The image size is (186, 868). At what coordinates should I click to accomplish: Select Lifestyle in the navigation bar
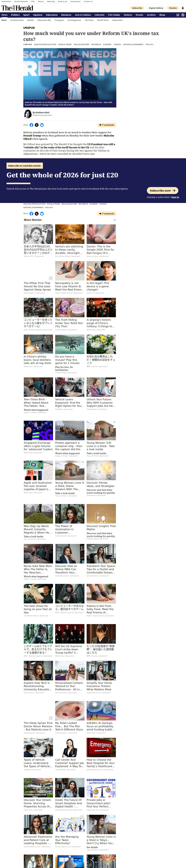[x=100, y=15]
